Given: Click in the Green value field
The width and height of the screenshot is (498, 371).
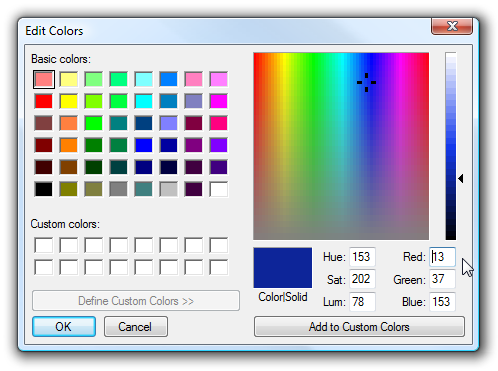Looking at the screenshot, I should (x=442, y=279).
